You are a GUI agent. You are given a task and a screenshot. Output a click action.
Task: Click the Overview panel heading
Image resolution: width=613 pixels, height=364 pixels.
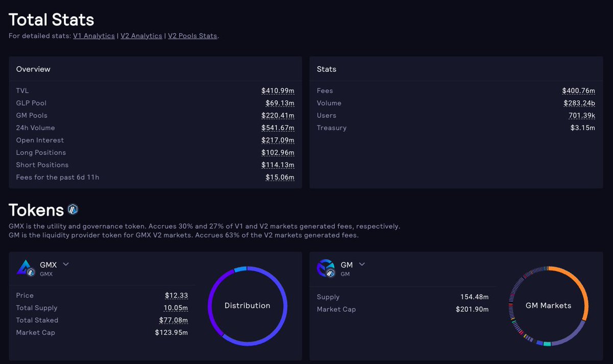pyautogui.click(x=33, y=69)
